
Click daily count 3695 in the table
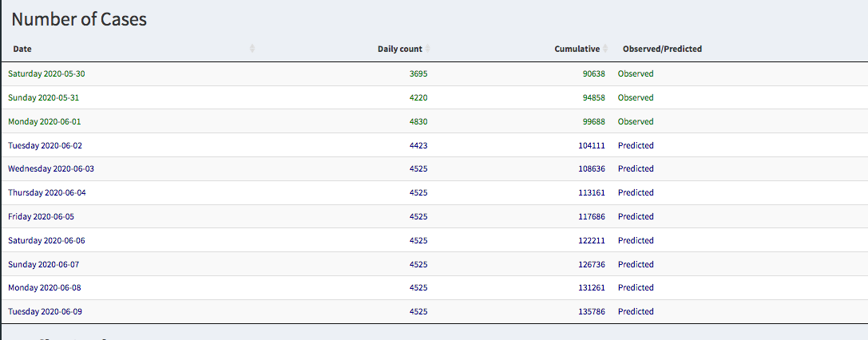click(418, 73)
